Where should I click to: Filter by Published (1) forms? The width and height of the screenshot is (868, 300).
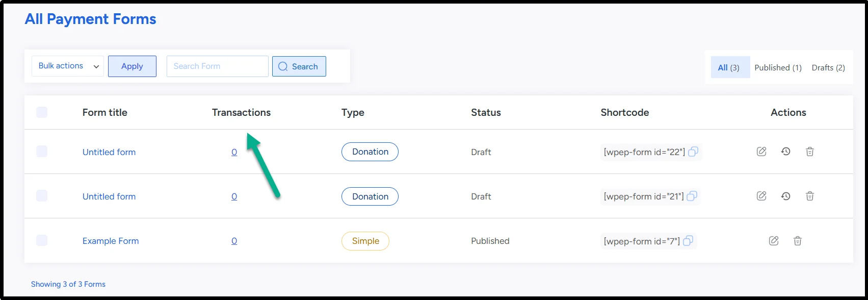point(778,67)
